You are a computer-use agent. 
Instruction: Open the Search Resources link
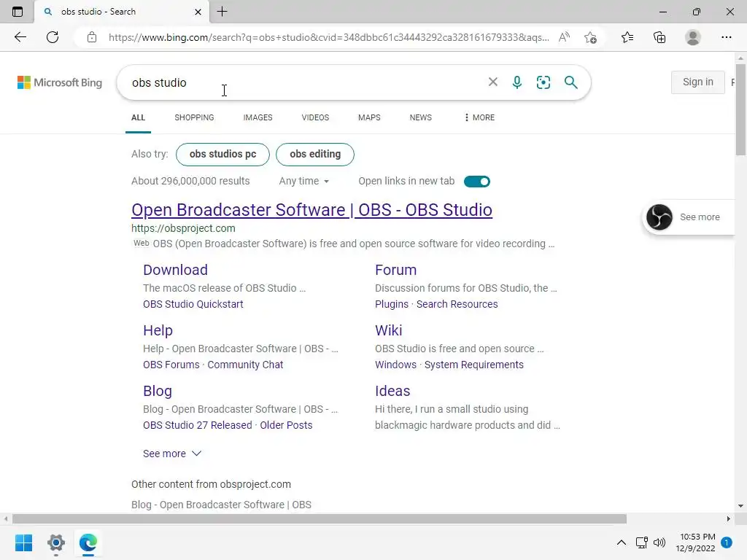pyautogui.click(x=457, y=304)
